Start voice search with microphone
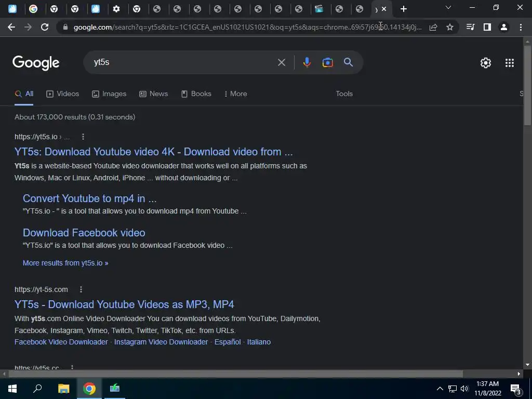The image size is (532, 399). coord(307,62)
